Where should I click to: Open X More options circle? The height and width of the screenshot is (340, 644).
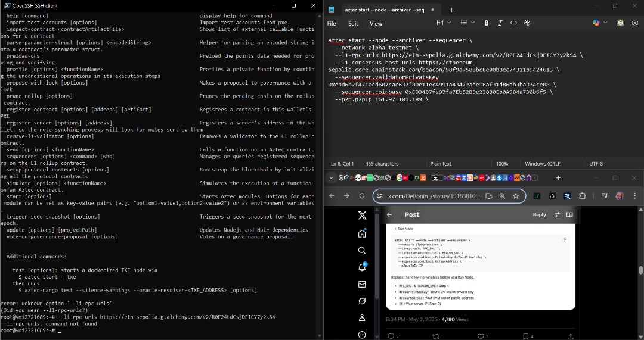362,335
